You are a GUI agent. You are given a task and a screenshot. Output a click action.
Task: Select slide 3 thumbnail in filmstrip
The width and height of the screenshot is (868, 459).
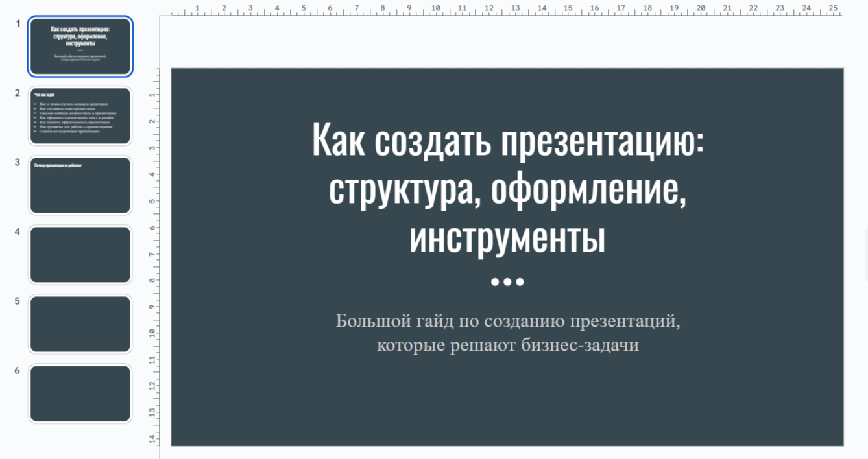pyautogui.click(x=80, y=185)
